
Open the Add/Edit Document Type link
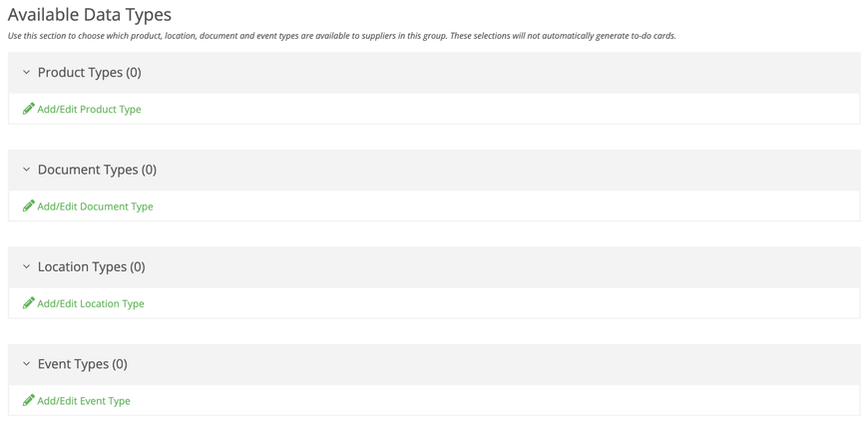[x=95, y=207]
